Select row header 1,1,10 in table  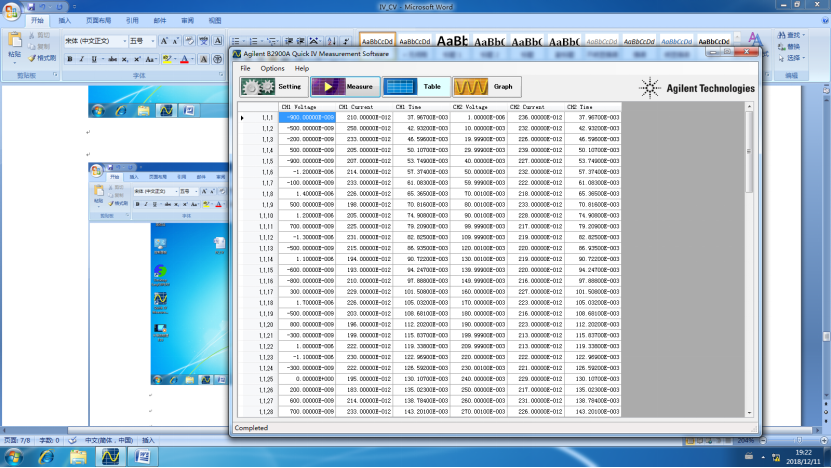pyautogui.click(x=259, y=216)
